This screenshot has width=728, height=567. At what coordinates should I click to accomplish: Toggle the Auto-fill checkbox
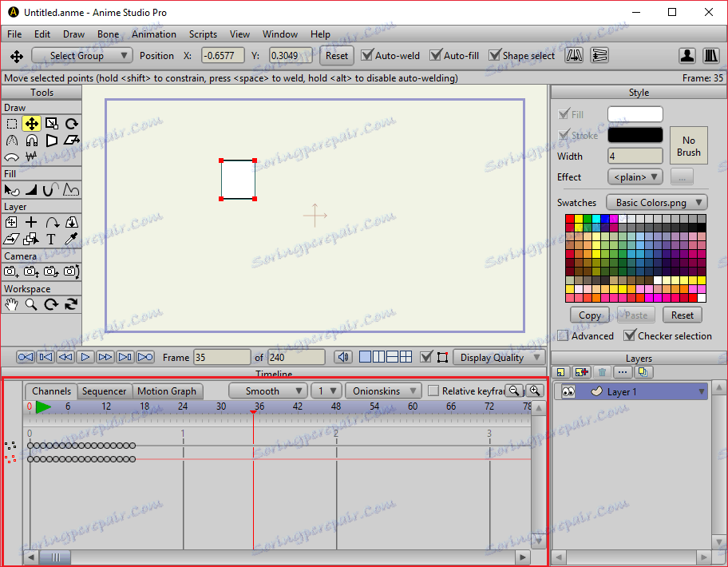pyautogui.click(x=436, y=55)
